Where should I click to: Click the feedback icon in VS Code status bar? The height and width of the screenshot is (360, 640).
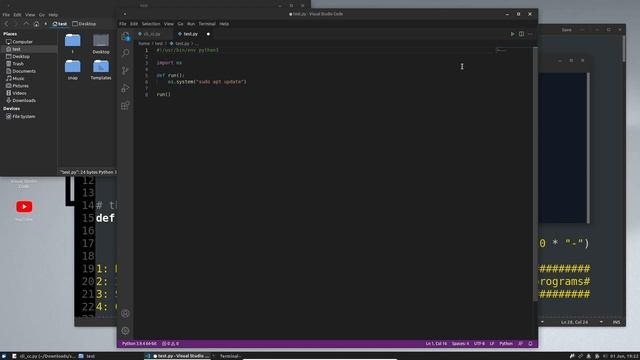pos(520,344)
